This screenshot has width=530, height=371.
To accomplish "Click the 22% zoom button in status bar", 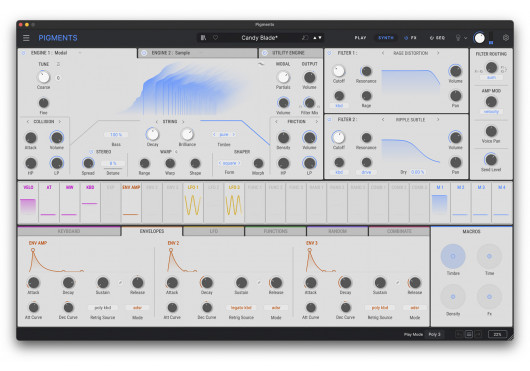I will pos(497,334).
